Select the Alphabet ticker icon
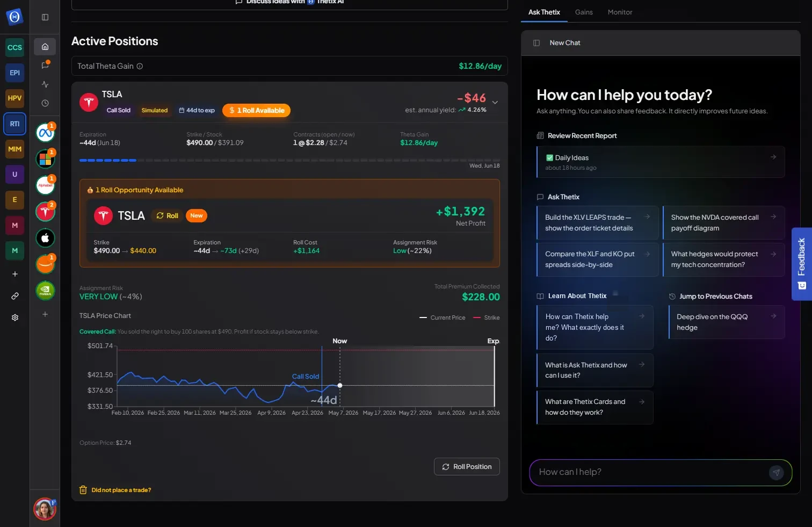Image resolution: width=812 pixels, height=527 pixels. click(x=46, y=185)
